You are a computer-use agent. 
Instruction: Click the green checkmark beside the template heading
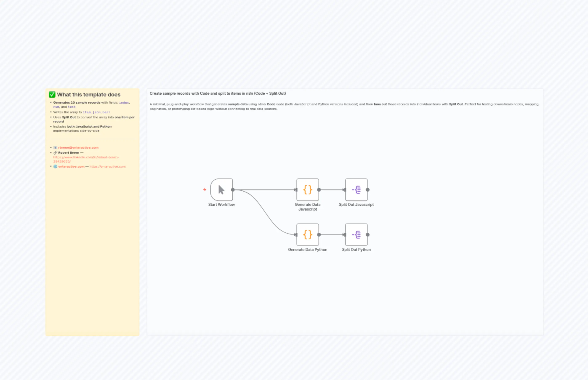point(52,95)
